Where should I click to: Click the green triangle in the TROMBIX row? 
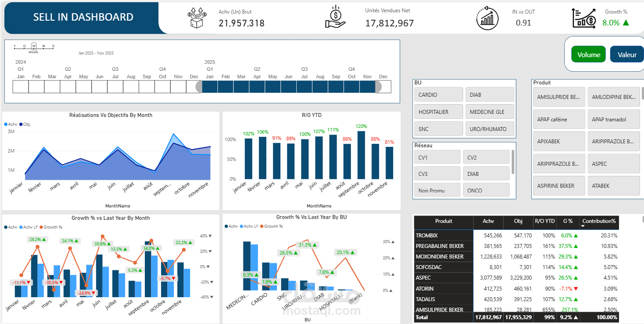(575, 236)
